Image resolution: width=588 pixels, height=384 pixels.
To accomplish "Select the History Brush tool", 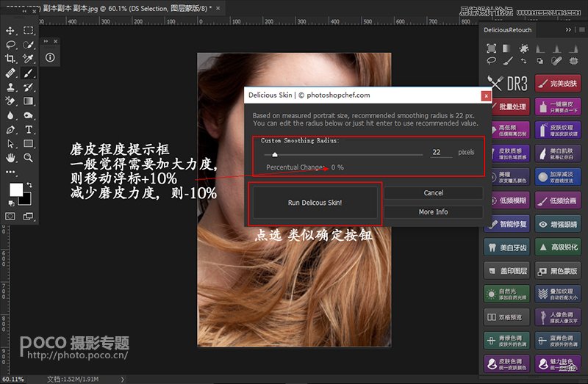I will (x=28, y=87).
